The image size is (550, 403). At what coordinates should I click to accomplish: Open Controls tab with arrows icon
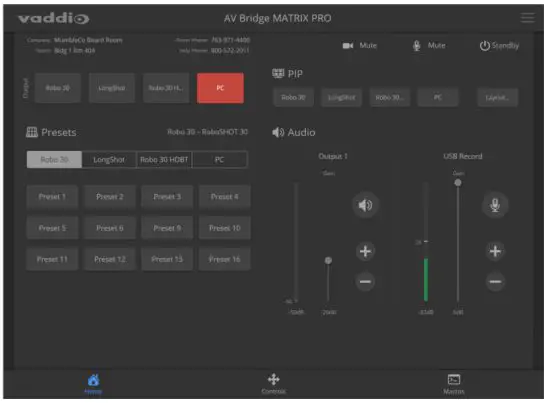point(274,384)
